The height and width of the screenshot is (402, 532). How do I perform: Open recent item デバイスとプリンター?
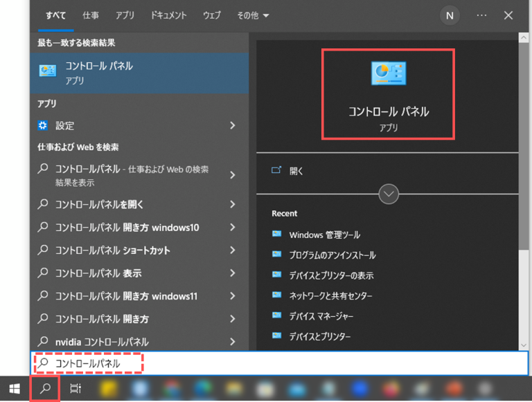click(320, 336)
